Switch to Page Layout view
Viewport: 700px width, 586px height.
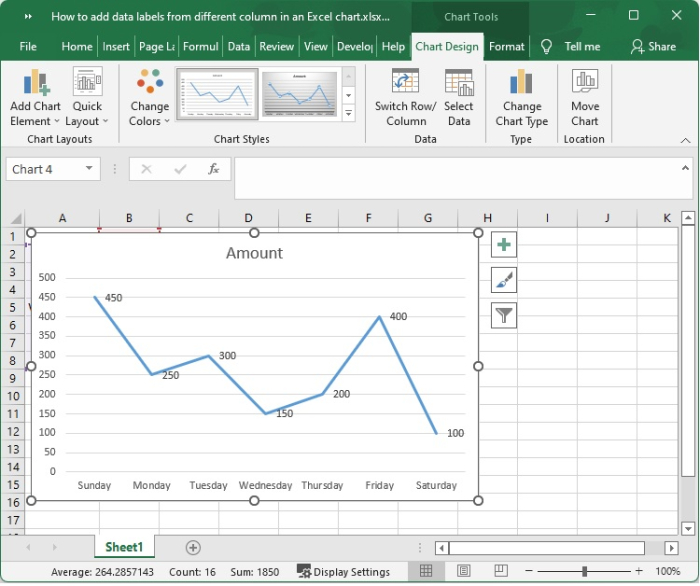(x=464, y=572)
